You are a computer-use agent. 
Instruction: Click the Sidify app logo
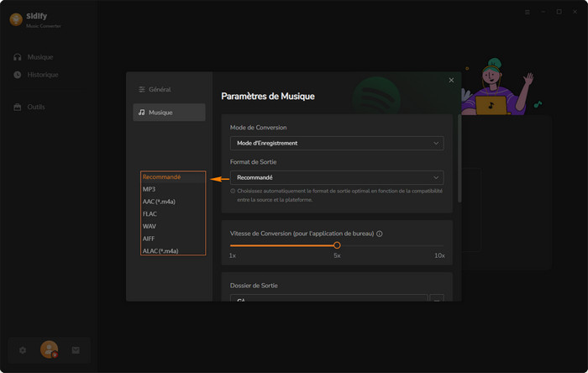pos(15,20)
